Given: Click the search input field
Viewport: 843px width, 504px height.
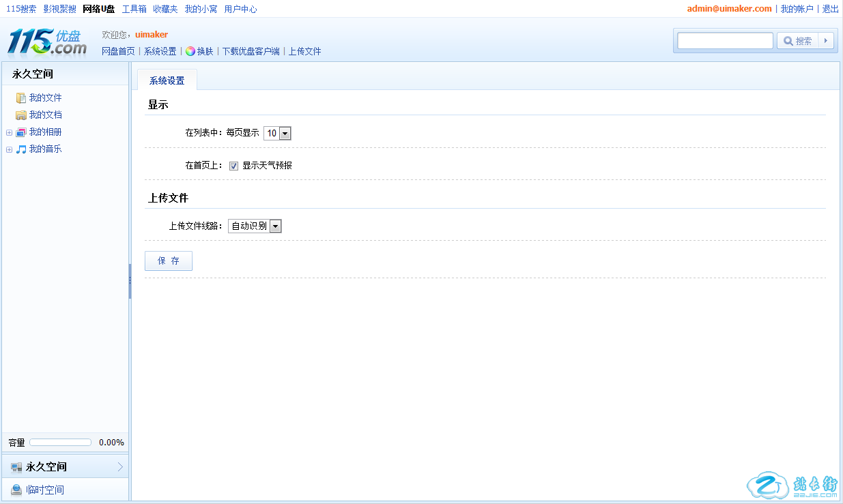Looking at the screenshot, I should point(725,41).
